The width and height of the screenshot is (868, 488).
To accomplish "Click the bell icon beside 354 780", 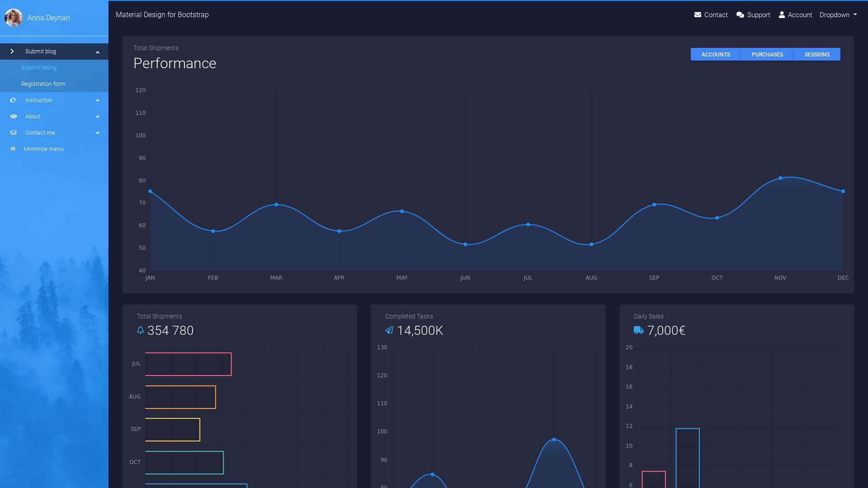I will 140,330.
